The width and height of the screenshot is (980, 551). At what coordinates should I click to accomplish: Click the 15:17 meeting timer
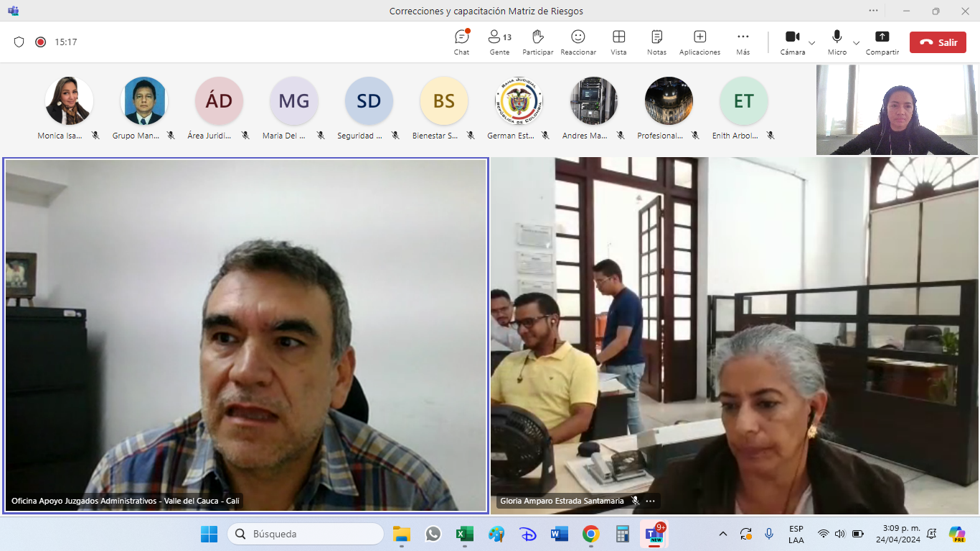[x=66, y=42]
